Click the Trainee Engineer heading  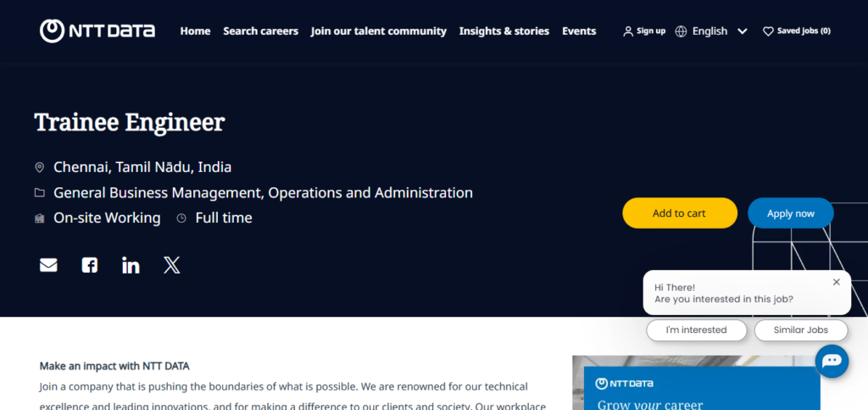130,122
